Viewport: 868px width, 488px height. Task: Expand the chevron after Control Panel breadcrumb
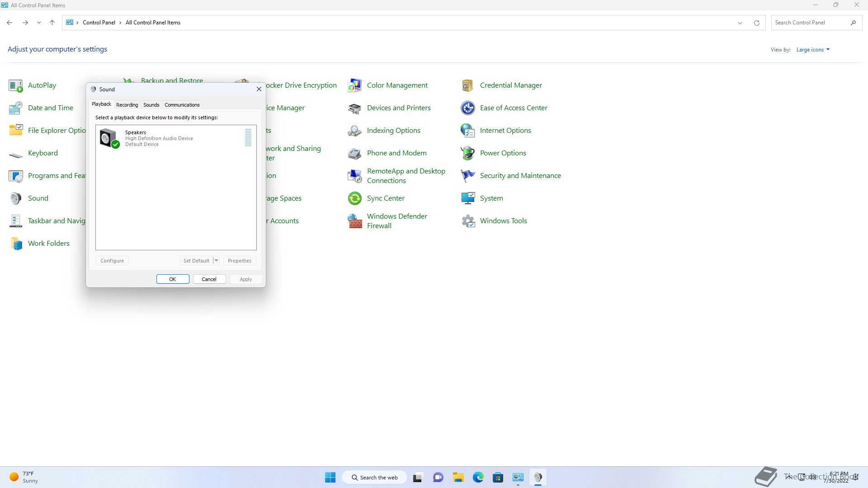[120, 23]
